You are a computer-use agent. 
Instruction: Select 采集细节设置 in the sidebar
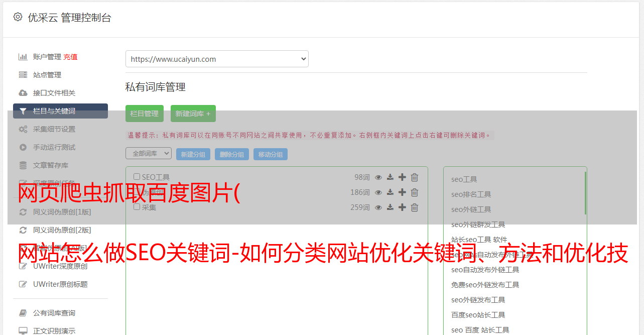54,129
